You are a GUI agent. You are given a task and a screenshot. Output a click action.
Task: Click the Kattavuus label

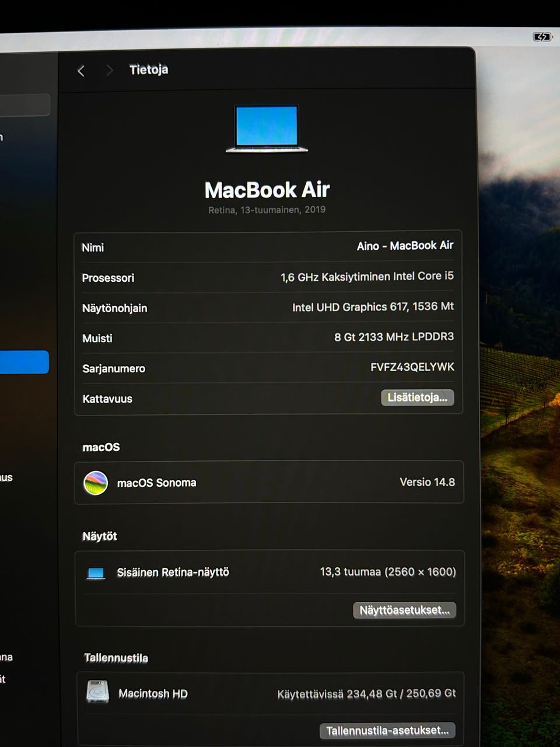click(x=107, y=399)
